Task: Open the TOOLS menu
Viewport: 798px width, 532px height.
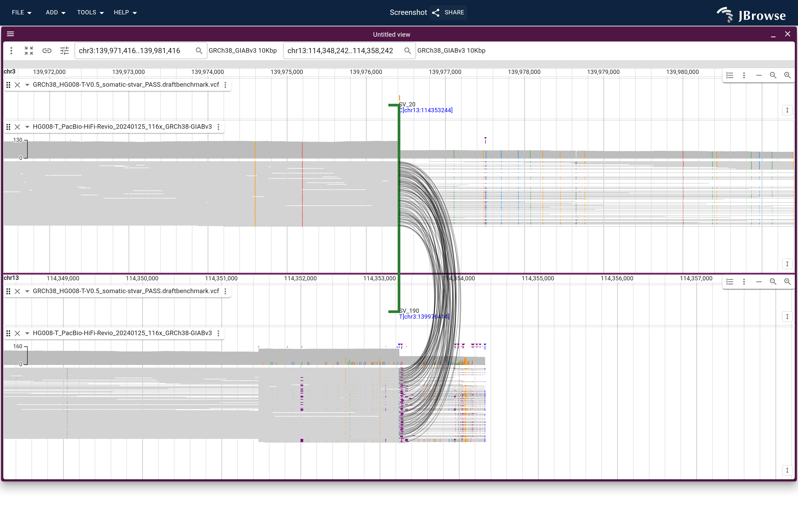Action: 90,13
